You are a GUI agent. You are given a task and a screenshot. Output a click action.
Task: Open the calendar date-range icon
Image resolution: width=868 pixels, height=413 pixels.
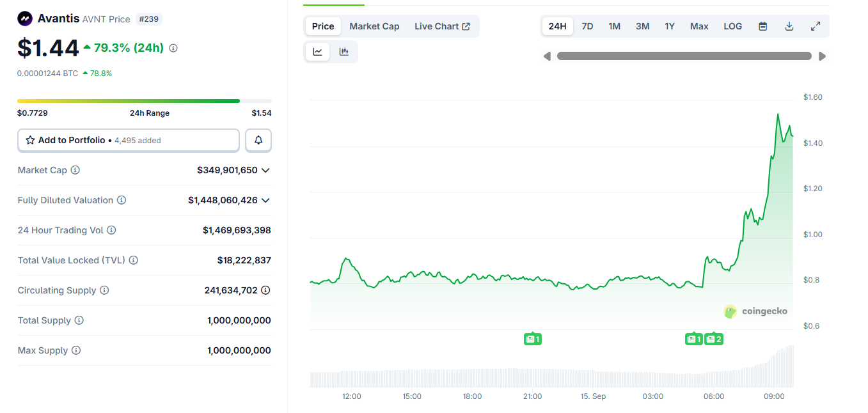762,26
